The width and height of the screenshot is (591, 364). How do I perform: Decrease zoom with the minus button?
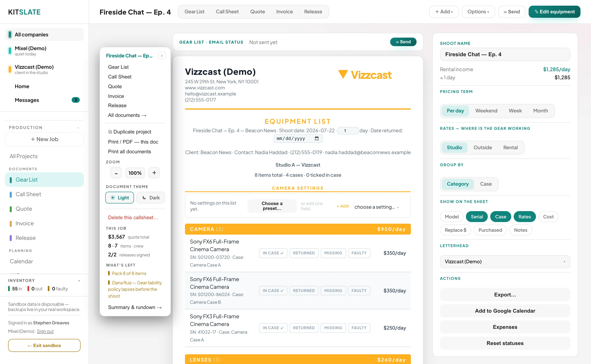point(116,173)
